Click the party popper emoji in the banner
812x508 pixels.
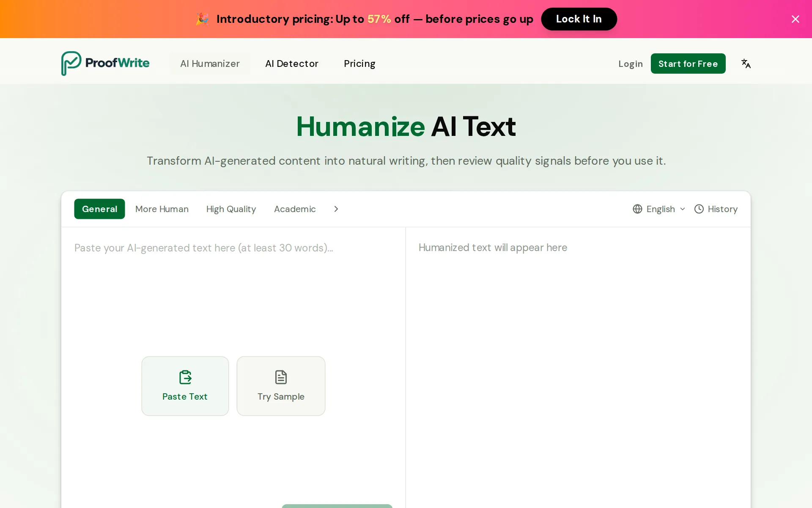(202, 19)
